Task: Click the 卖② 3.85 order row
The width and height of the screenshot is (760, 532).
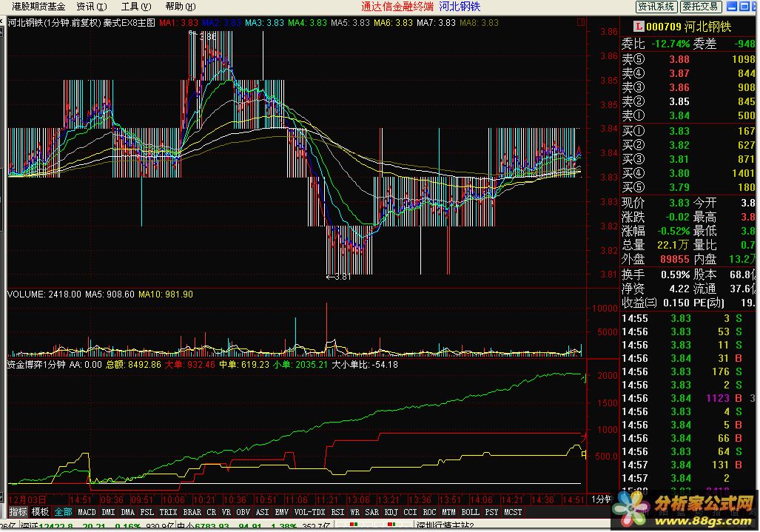Action: tap(688, 101)
